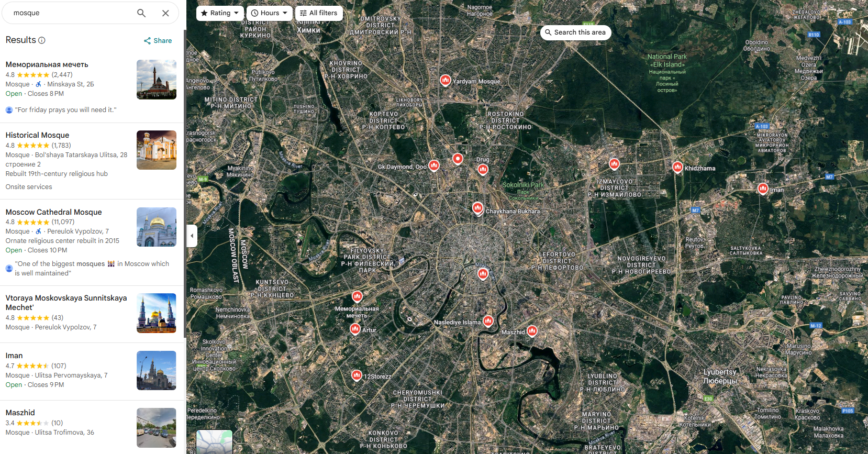Click "For friday prays you will need it." review
The image size is (868, 454).
pyautogui.click(x=66, y=110)
